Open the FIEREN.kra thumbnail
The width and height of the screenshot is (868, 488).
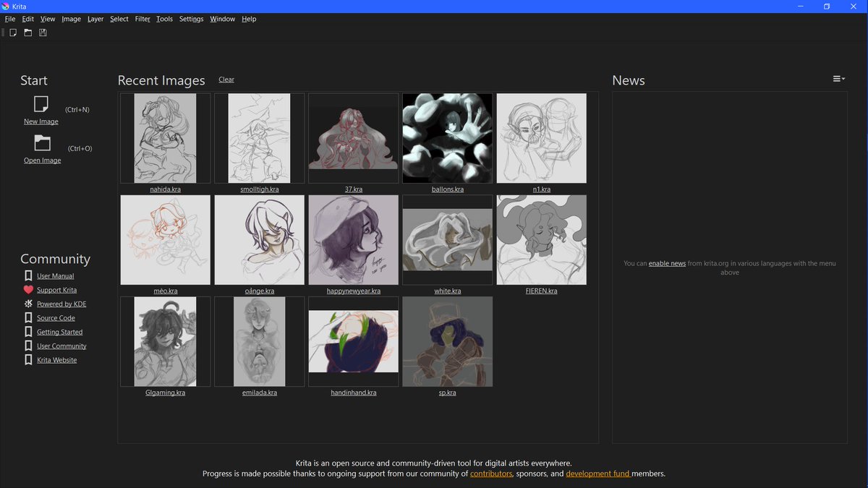click(541, 240)
